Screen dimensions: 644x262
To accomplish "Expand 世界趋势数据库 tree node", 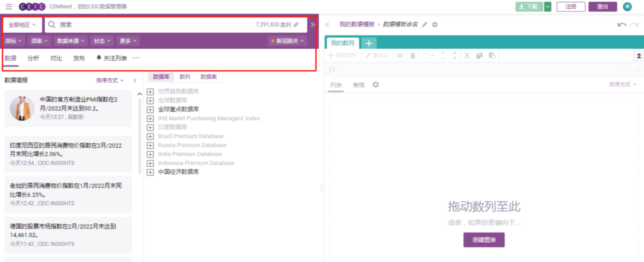I will coord(150,91).
